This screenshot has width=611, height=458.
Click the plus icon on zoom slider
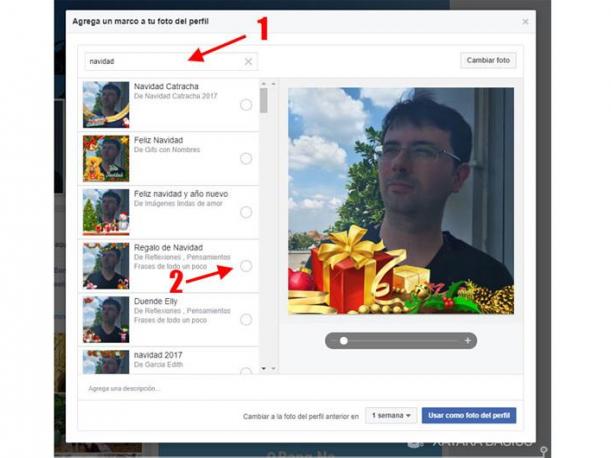pyautogui.click(x=467, y=341)
